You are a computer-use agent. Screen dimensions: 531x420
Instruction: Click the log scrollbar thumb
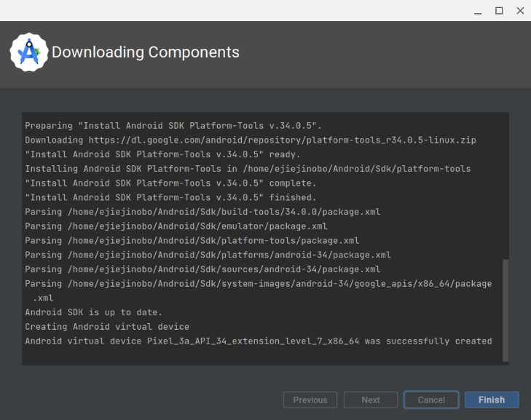[x=506, y=310]
